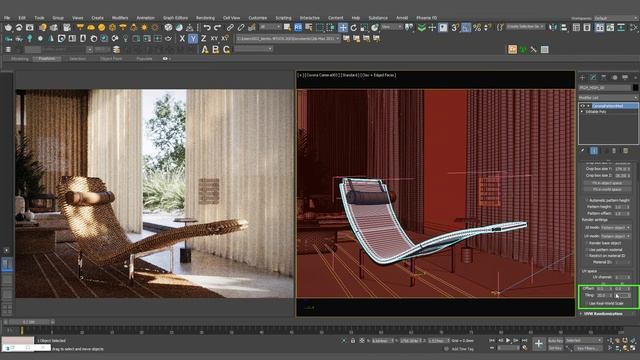Click the Fit in world space button

607,189
